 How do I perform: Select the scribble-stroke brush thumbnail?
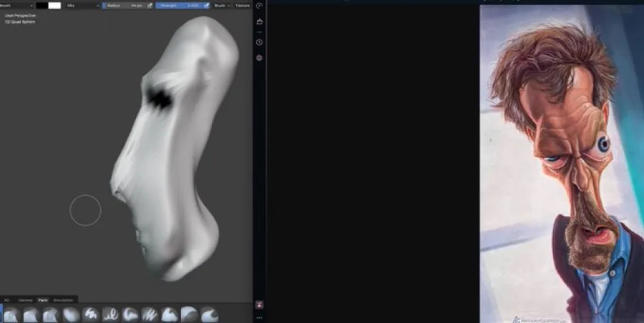click(x=90, y=315)
